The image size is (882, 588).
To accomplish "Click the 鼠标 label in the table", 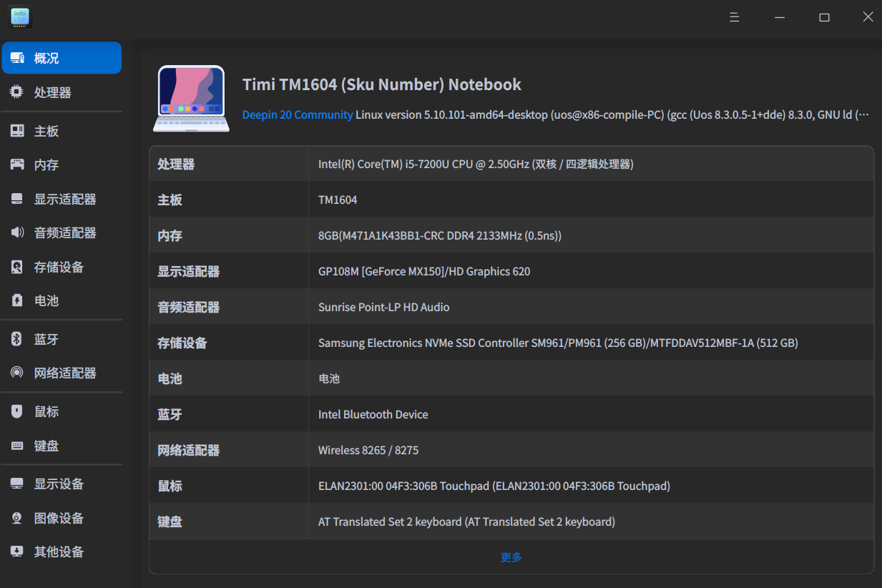I will 170,486.
